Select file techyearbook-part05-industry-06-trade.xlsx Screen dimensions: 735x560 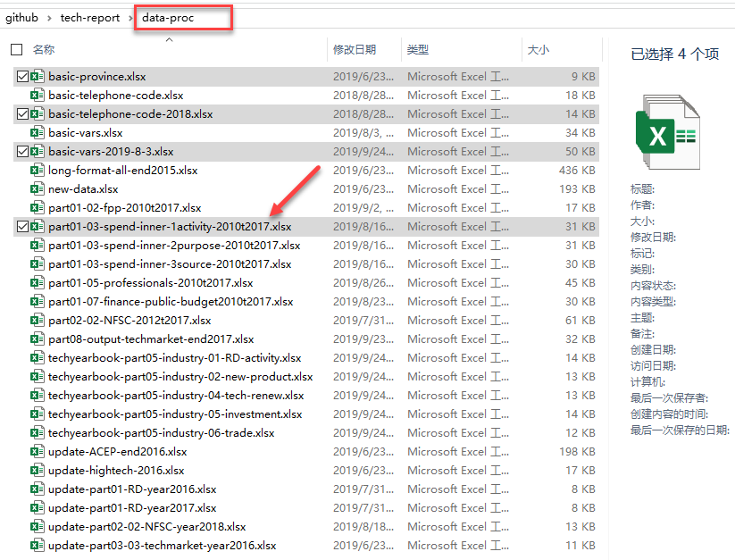(x=161, y=433)
